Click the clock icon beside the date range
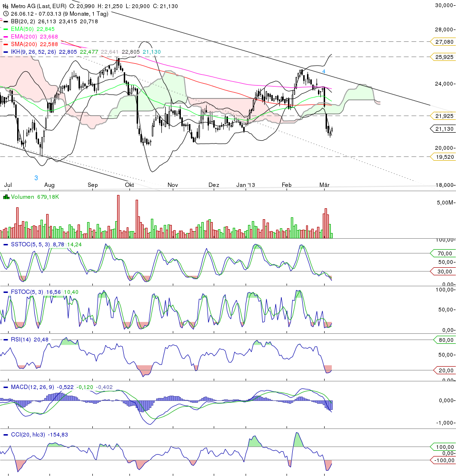The height and width of the screenshot is (476, 456). pyautogui.click(x=6, y=14)
